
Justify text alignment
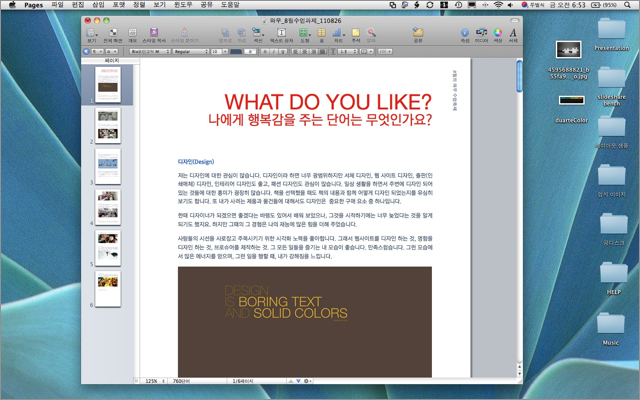tap(322, 51)
